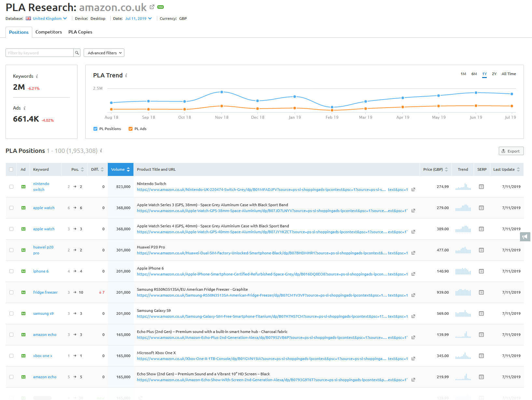
Task: Toggle PL Ads chart checkbox
Action: pyautogui.click(x=131, y=129)
